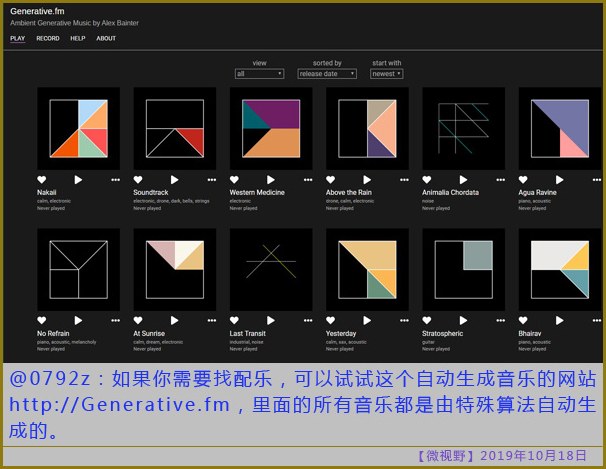Play the Nakaii track
Image resolution: width=606 pixels, height=469 pixels.
click(x=78, y=180)
